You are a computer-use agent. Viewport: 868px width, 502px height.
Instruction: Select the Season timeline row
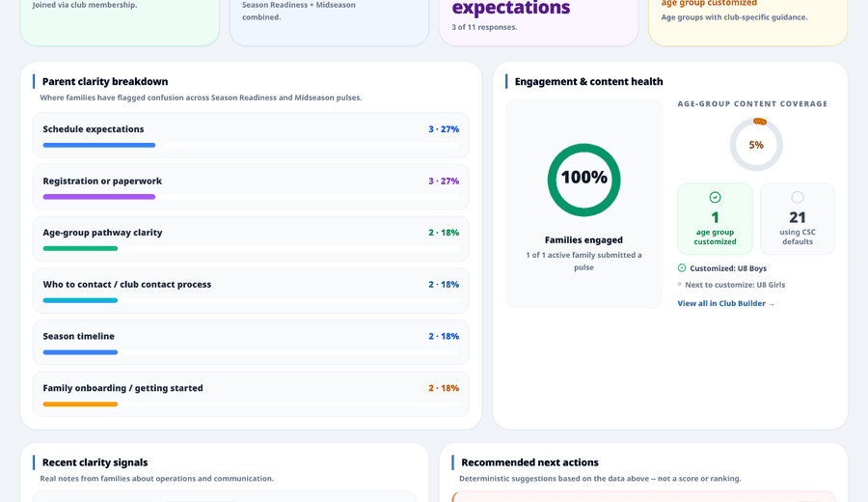click(x=251, y=343)
